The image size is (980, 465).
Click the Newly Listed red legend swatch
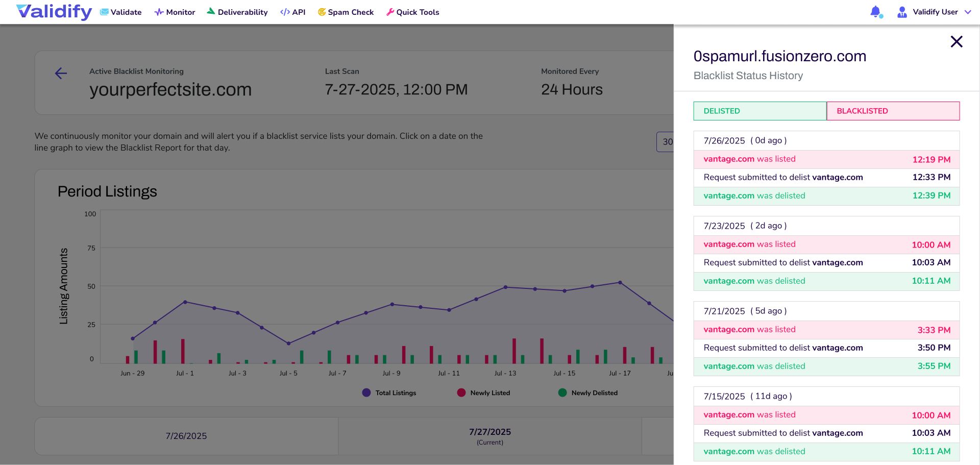click(x=461, y=393)
